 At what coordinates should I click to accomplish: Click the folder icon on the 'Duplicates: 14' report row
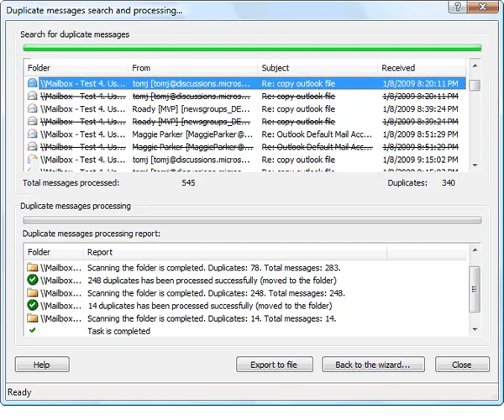(x=32, y=318)
